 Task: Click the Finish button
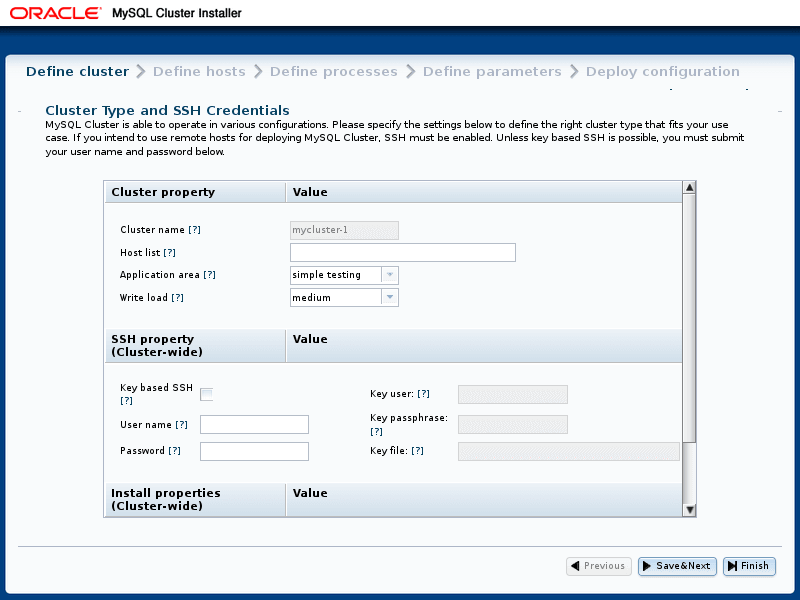(749, 566)
